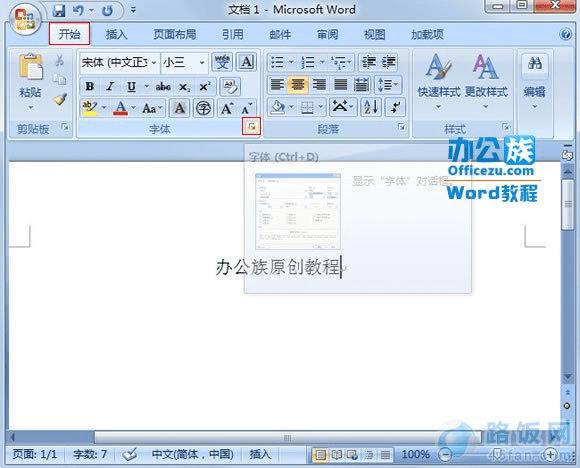Shrink font size with small A icon
This screenshot has width=580, height=468.
[246, 108]
